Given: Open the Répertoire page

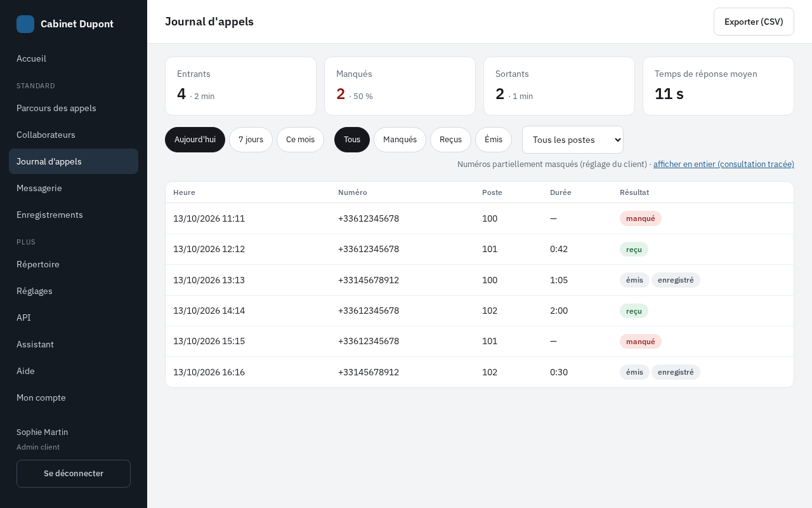Looking at the screenshot, I should tap(74, 264).
